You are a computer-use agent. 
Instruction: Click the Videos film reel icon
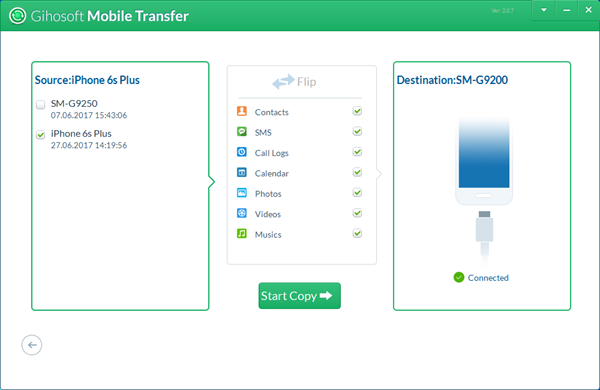242,213
